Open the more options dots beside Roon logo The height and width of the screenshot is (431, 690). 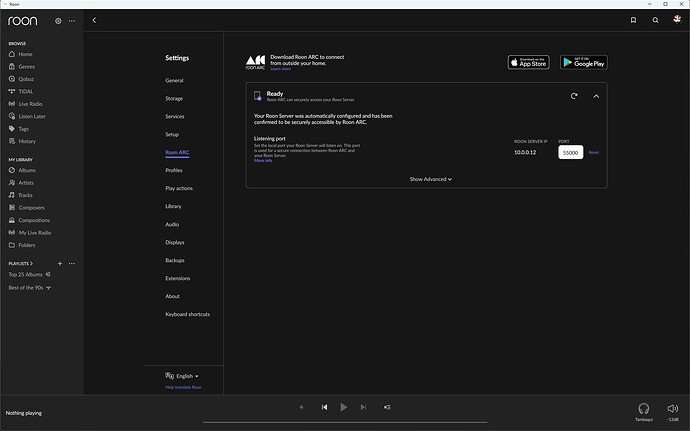[x=72, y=21]
